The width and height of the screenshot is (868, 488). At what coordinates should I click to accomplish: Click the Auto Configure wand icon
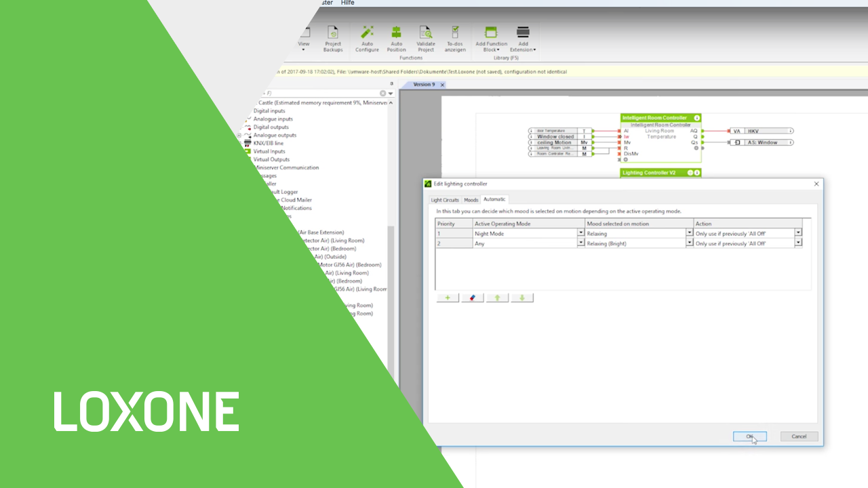367,33
